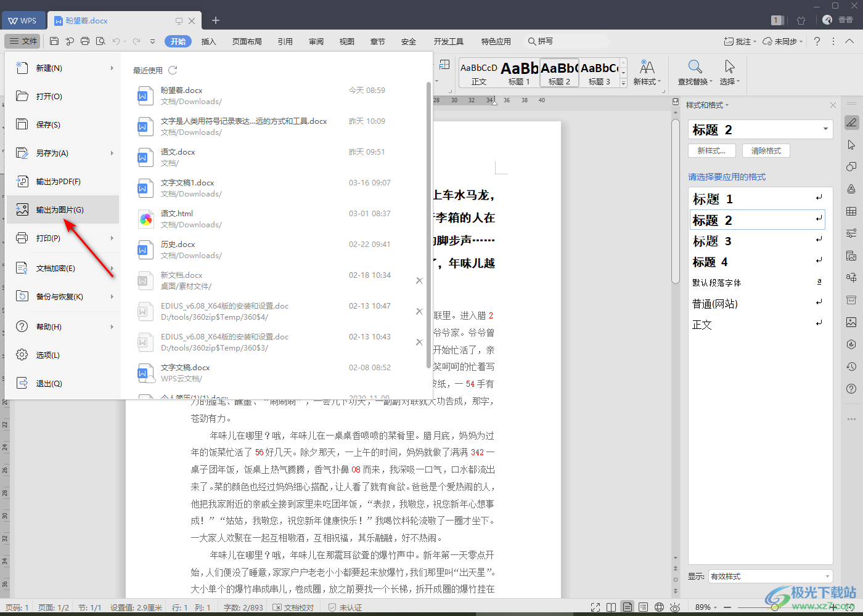Switch to the 插入 ribbon tab
This screenshot has width=863, height=616.
click(209, 41)
